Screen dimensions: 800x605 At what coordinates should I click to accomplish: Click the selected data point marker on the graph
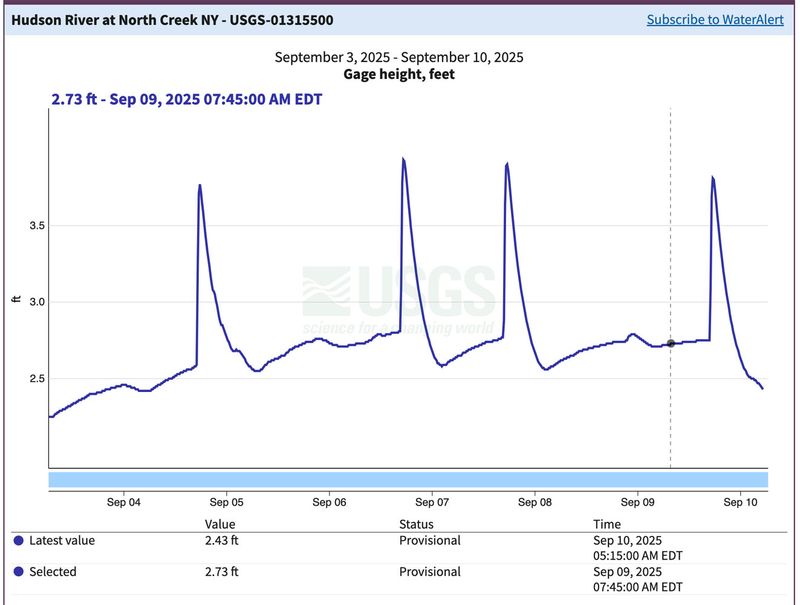pyautogui.click(x=670, y=343)
